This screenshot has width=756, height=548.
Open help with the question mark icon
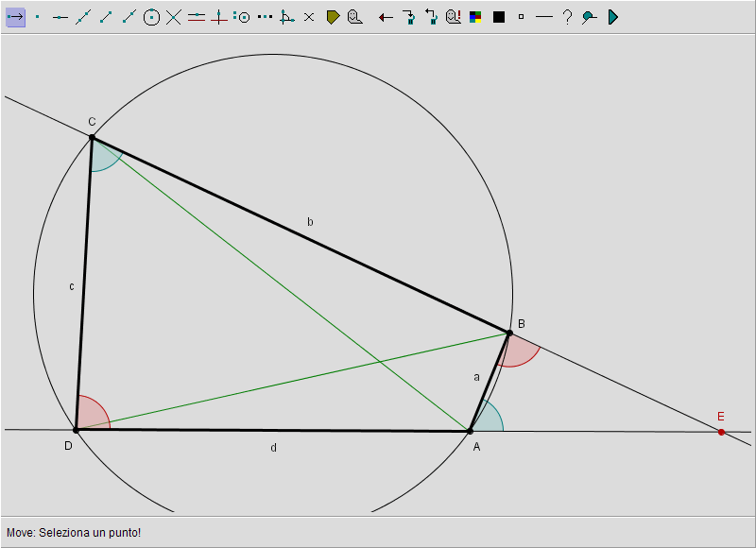click(x=567, y=17)
